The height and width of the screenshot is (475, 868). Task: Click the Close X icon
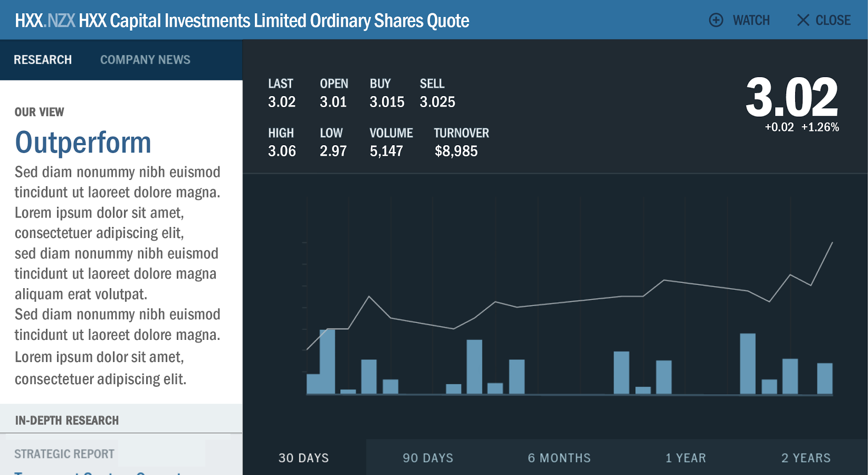tap(803, 20)
